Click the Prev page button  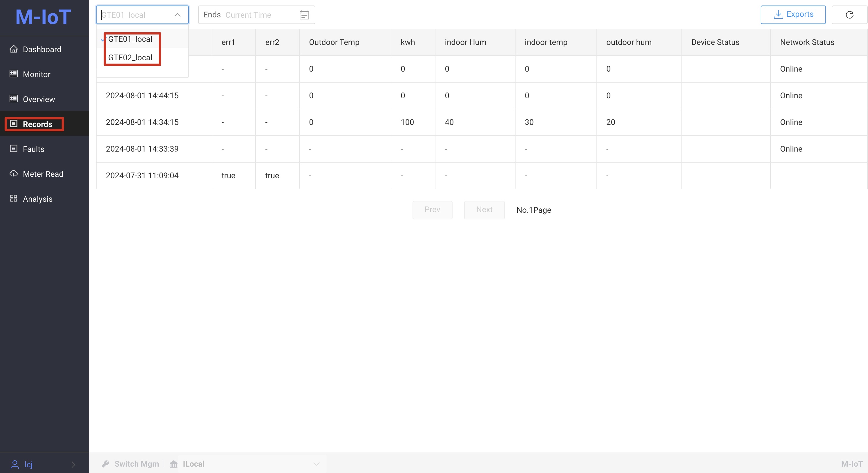click(433, 210)
